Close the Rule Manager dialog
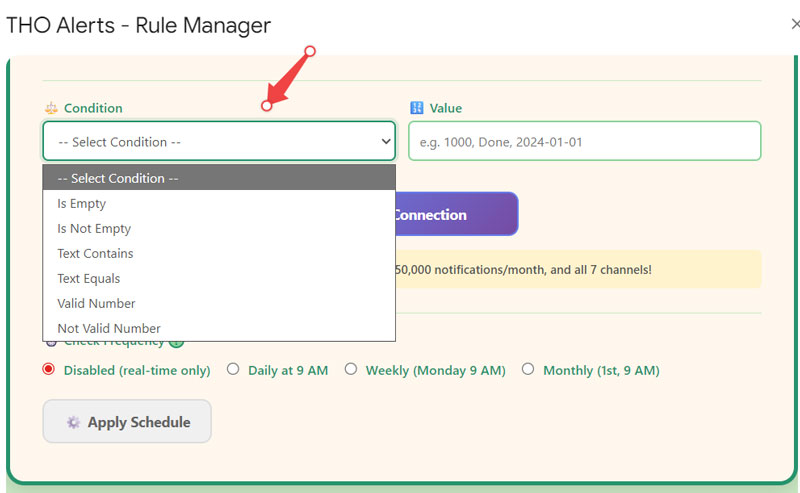This screenshot has height=493, width=800. click(x=795, y=24)
